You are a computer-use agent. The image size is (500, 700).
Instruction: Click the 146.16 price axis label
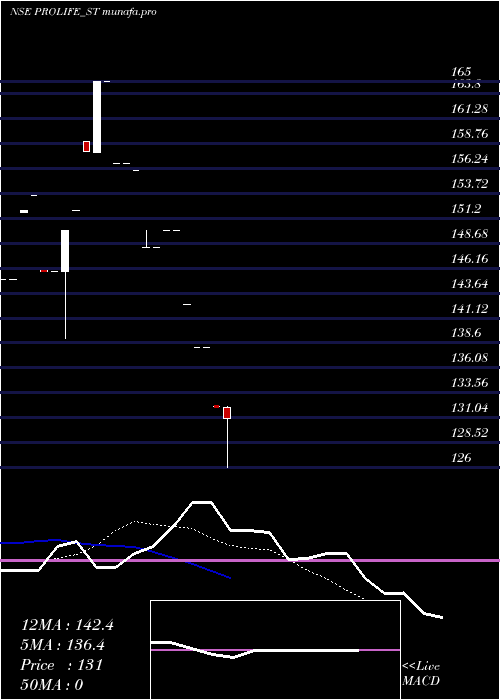click(x=469, y=259)
